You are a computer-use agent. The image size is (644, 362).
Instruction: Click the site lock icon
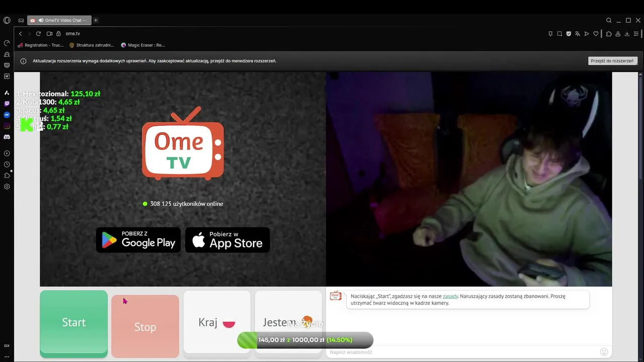[x=58, y=34]
